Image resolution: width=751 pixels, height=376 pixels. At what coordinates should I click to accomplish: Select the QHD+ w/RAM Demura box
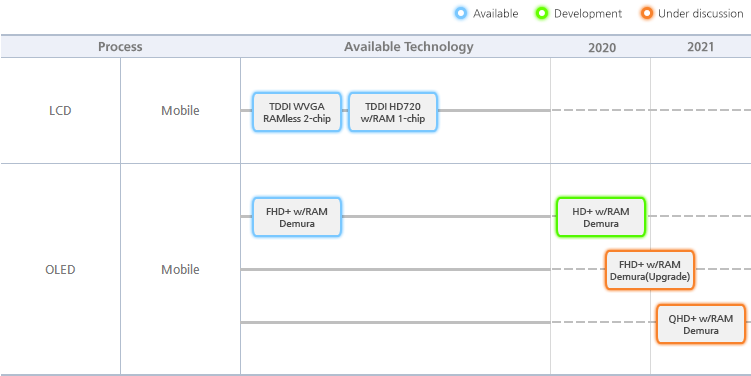pyautogui.click(x=701, y=324)
